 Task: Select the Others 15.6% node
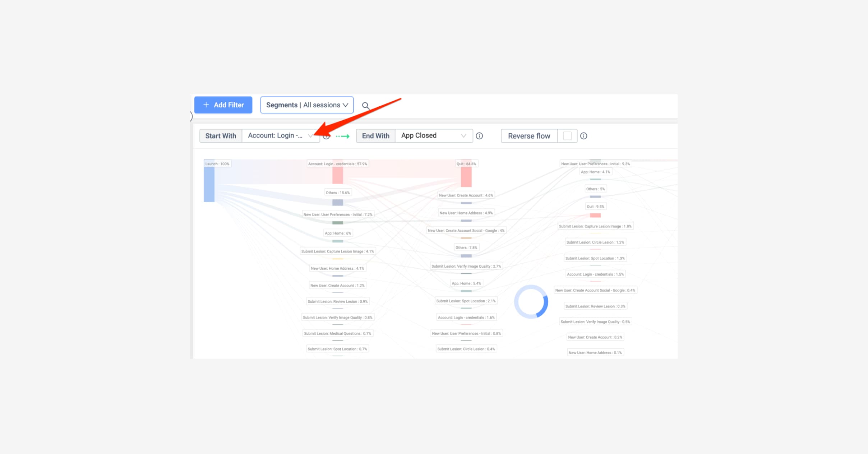[337, 202]
